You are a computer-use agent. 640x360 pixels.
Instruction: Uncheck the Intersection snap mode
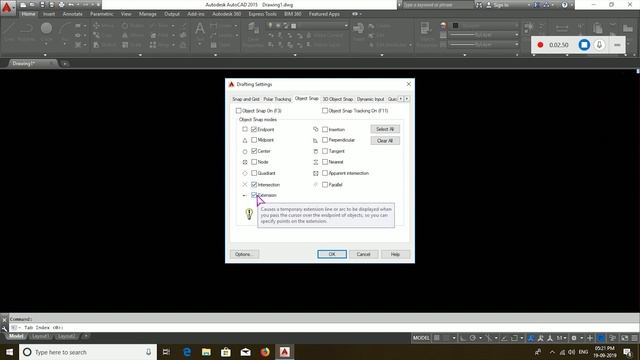pos(254,184)
